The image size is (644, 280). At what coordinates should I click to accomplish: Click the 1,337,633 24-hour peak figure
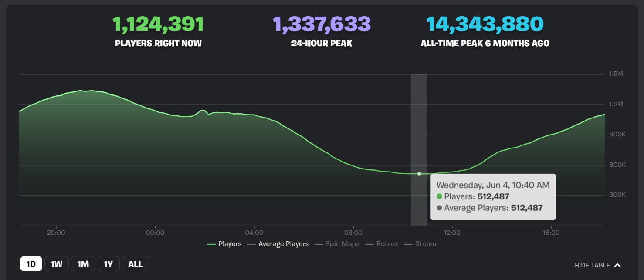[x=322, y=24]
